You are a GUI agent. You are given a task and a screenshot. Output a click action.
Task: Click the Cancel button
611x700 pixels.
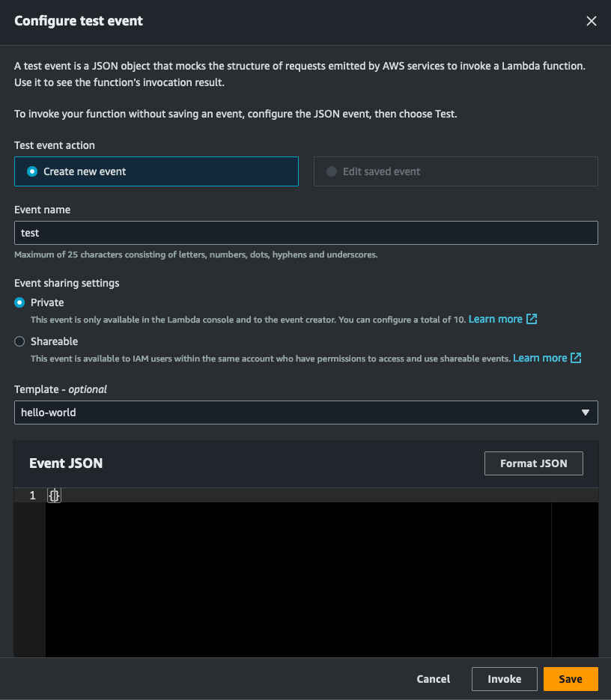pyautogui.click(x=434, y=679)
